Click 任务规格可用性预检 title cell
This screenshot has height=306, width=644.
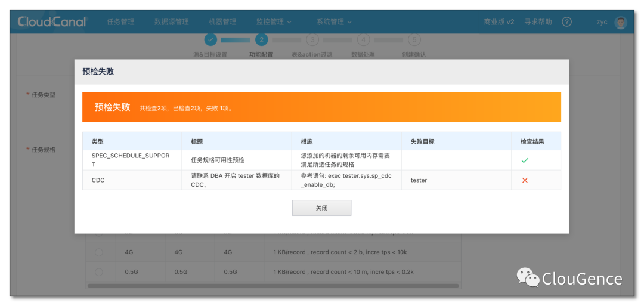pyautogui.click(x=237, y=160)
